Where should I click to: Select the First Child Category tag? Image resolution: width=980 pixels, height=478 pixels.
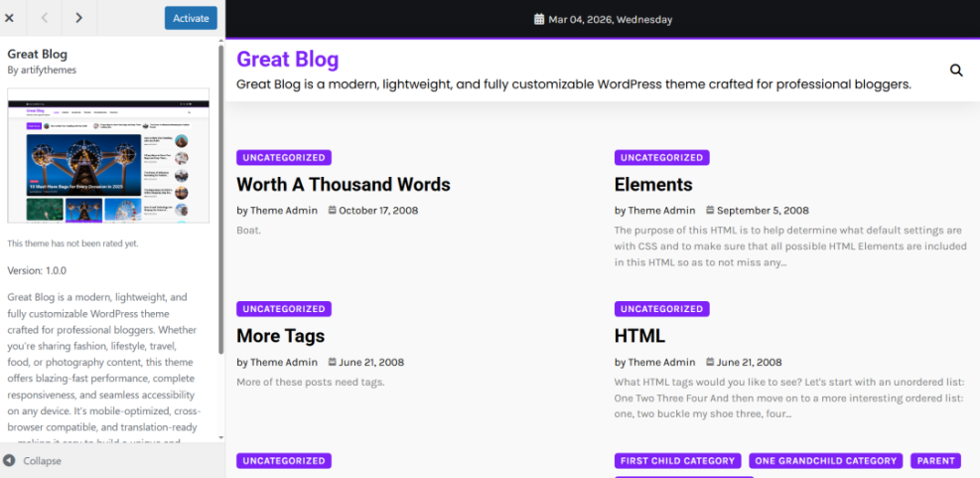coord(677,461)
